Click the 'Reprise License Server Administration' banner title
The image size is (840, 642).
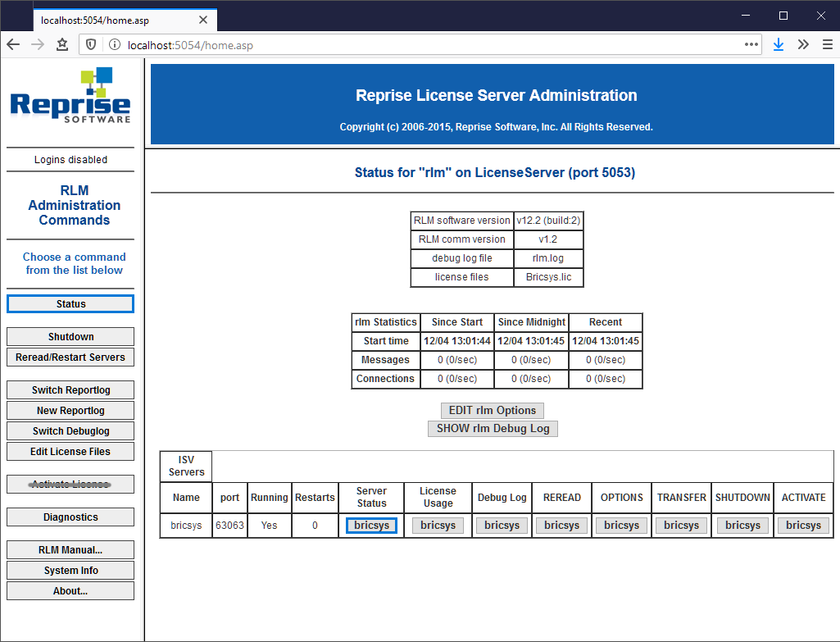tap(497, 95)
